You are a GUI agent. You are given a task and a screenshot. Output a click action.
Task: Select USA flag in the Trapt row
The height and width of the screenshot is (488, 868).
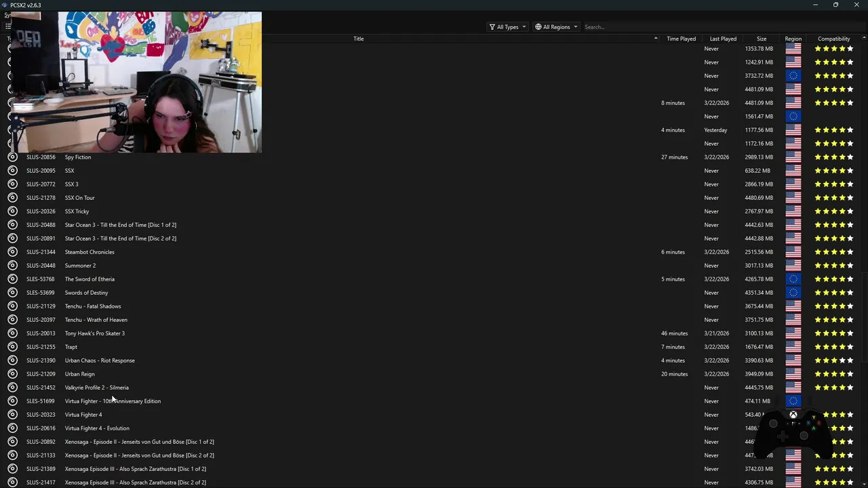pyautogui.click(x=793, y=346)
